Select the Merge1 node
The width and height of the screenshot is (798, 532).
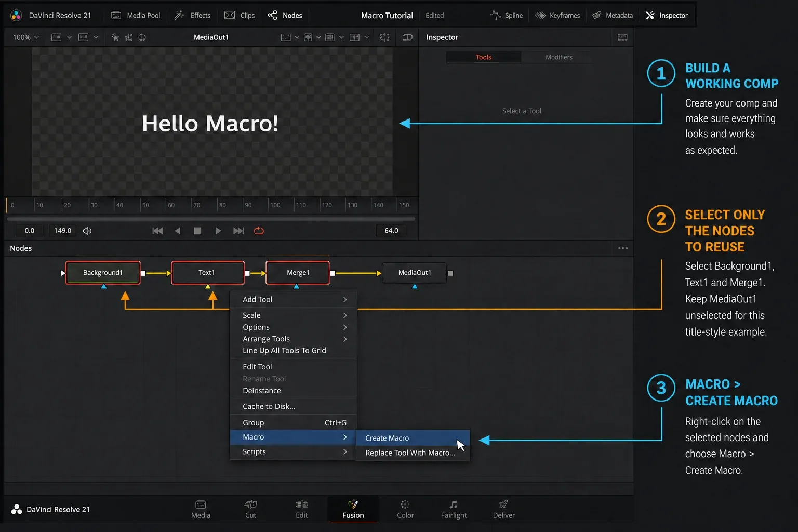[298, 273]
